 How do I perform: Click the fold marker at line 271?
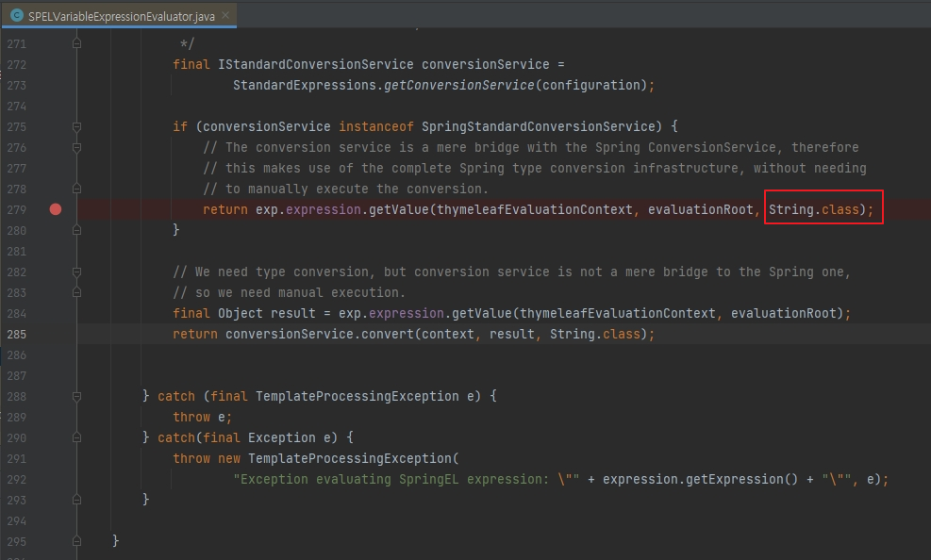[x=76, y=43]
